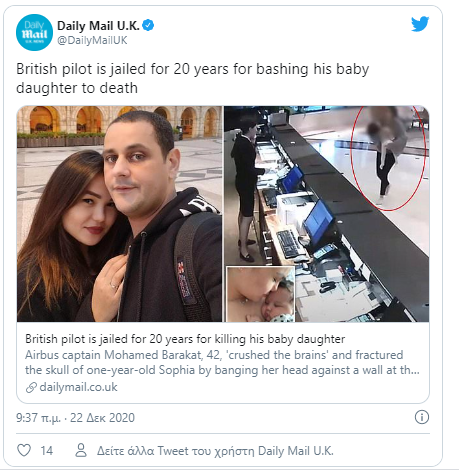The width and height of the screenshot is (459, 471).
Task: Like the tweet with the heart icon
Action: tap(24, 450)
